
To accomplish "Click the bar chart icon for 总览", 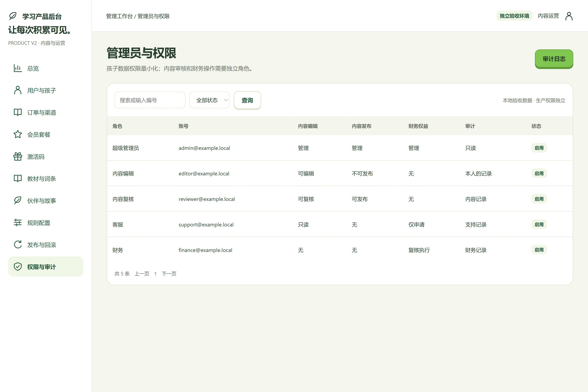I will [x=18, y=68].
